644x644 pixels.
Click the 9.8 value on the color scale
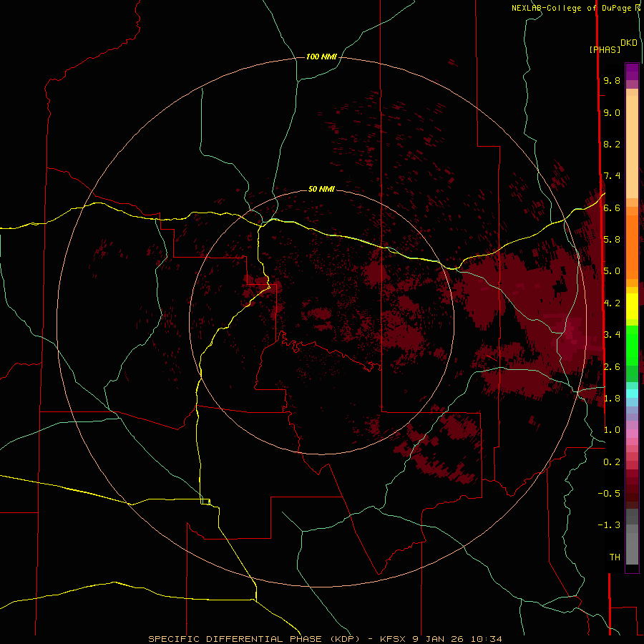pos(612,80)
